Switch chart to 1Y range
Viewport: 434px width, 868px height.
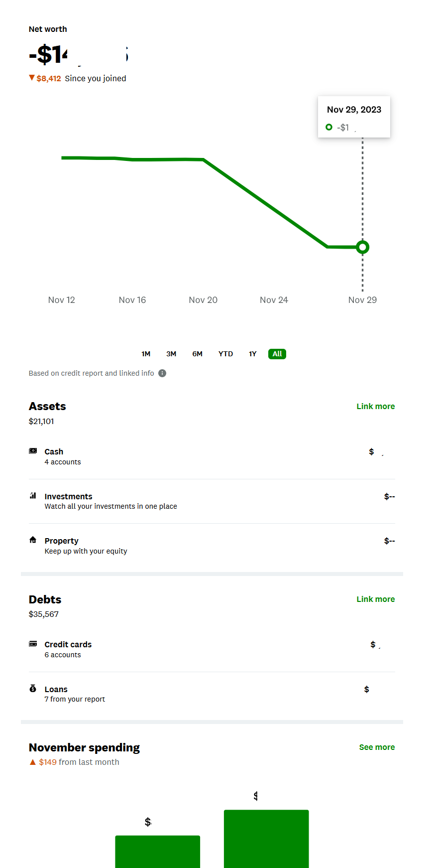[253, 354]
